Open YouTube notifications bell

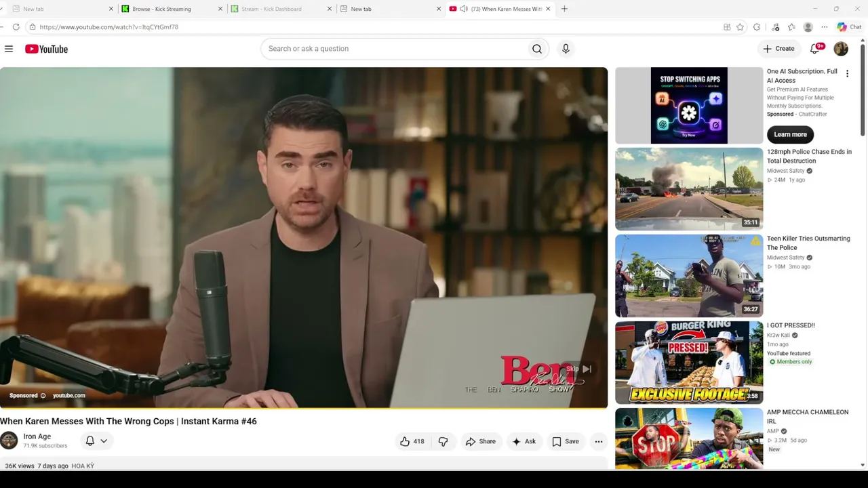pos(816,49)
